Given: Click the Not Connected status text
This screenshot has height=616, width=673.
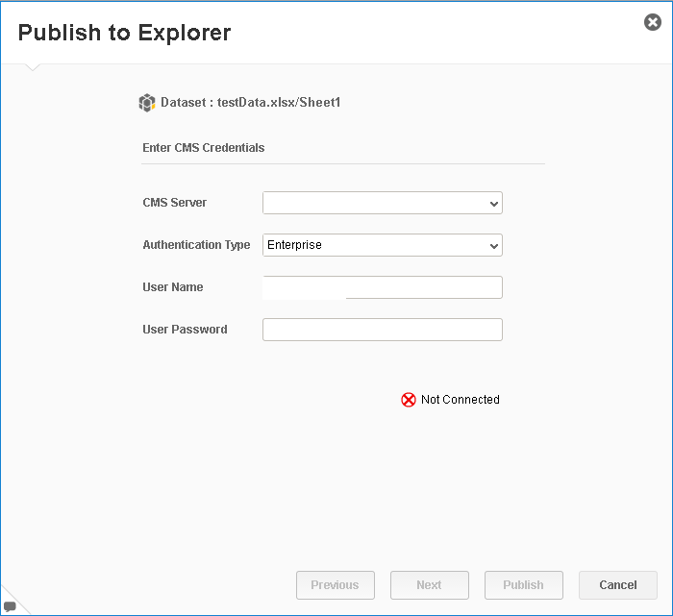Looking at the screenshot, I should 461,400.
